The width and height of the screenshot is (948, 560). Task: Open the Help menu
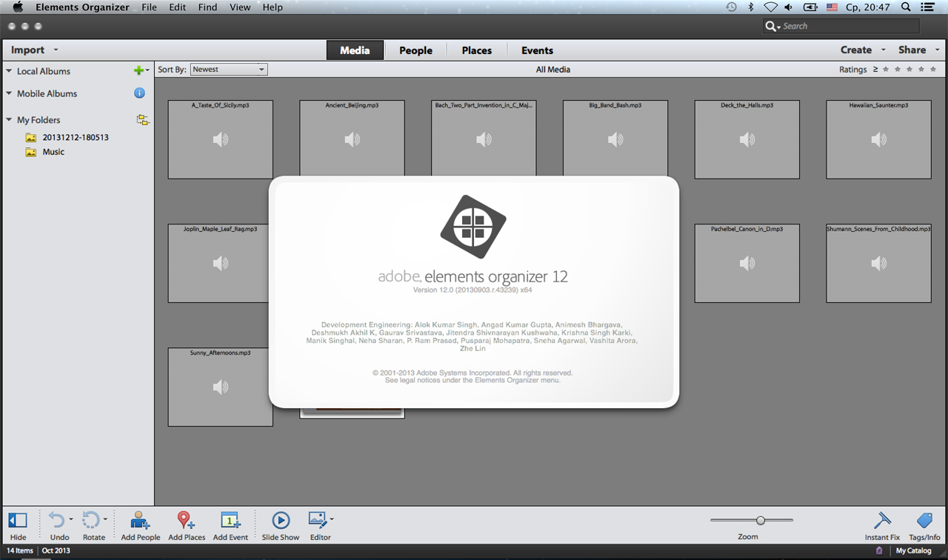point(273,7)
